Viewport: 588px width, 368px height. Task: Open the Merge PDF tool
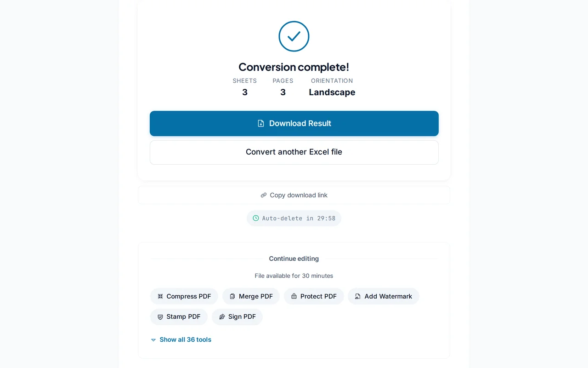click(251, 296)
